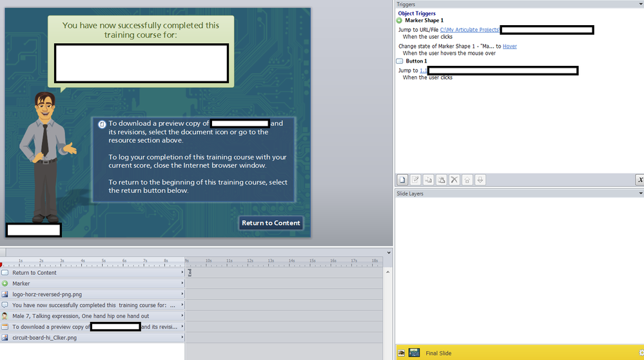Click 'Object Triggers' heading text

[416, 13]
